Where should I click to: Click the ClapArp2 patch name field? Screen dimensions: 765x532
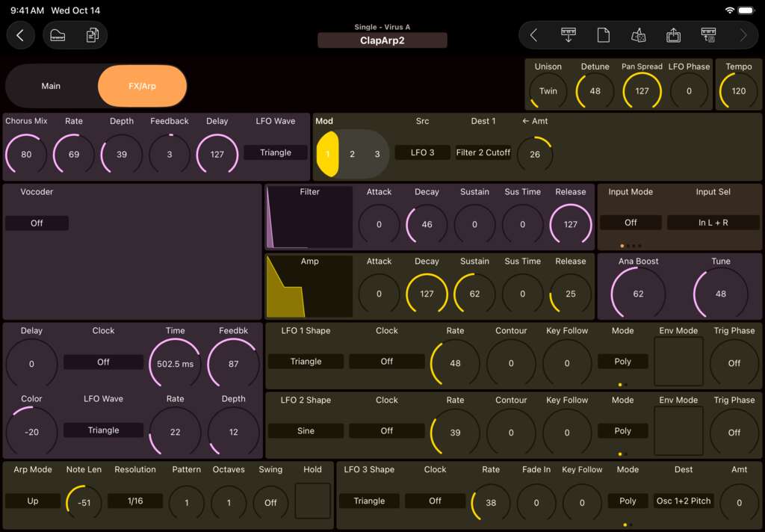(x=382, y=40)
